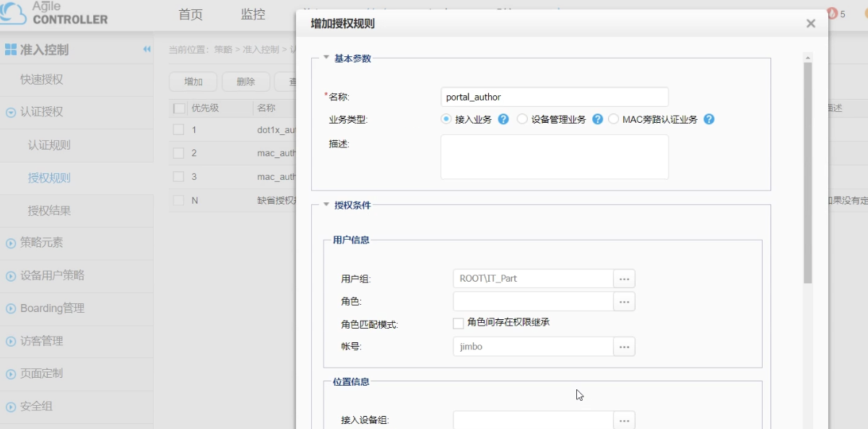Click the 增加 button above the rule list
868x429 pixels.
(192, 82)
